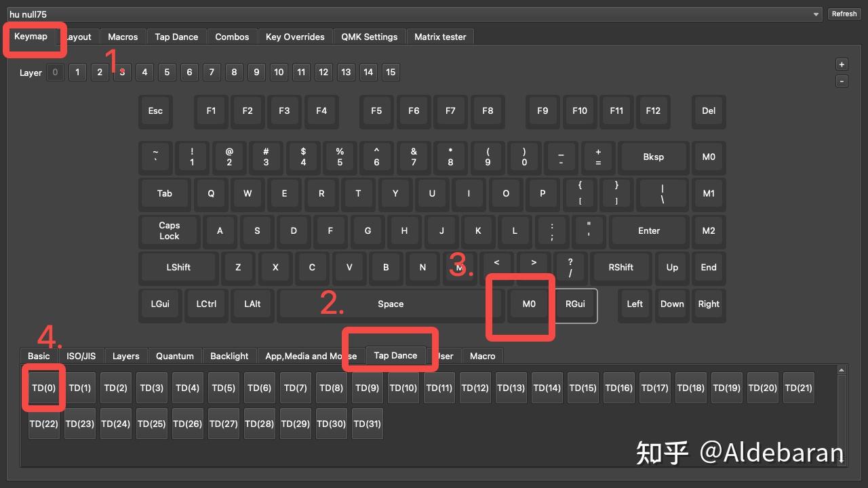Image resolution: width=868 pixels, height=488 pixels.
Task: Switch to layer 15
Action: pos(391,72)
